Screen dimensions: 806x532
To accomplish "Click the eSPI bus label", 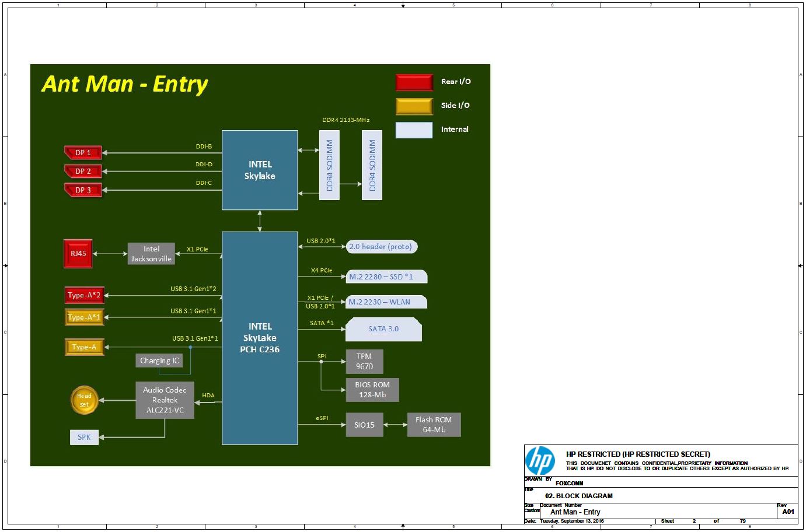I will coord(322,418).
